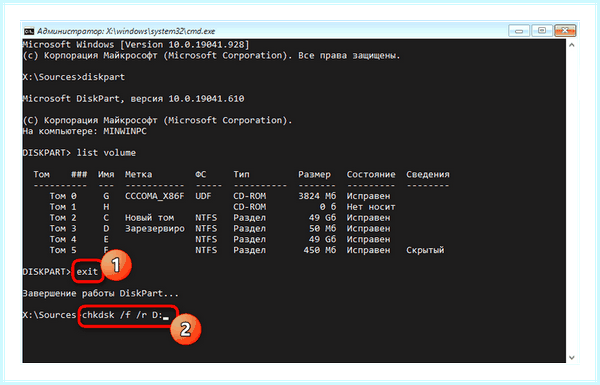Screen dimensions: 600x385
Task: Click the 'Завершение работы DiskPart...' line
Action: coord(101,294)
